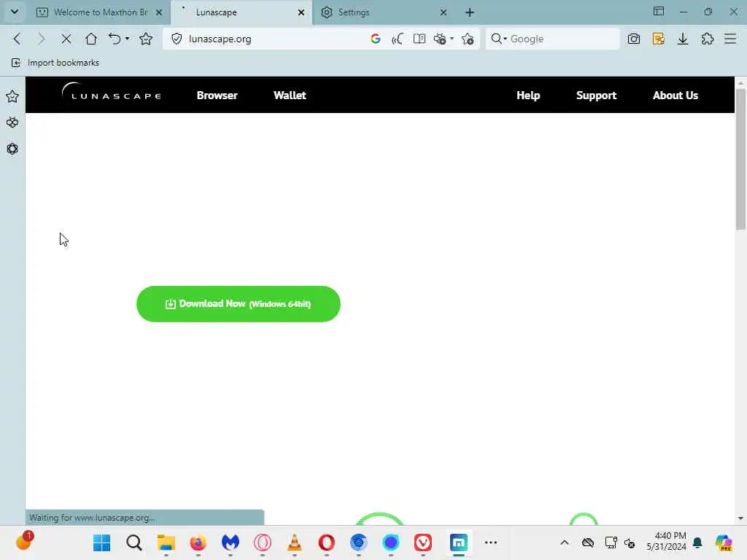
Task: Stop loading the page
Action: point(66,39)
